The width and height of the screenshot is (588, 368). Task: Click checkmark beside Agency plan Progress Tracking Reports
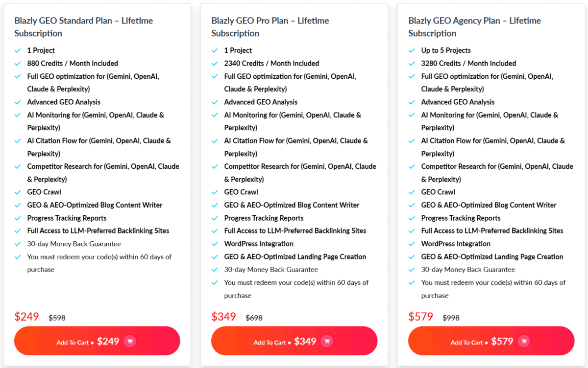click(x=412, y=218)
